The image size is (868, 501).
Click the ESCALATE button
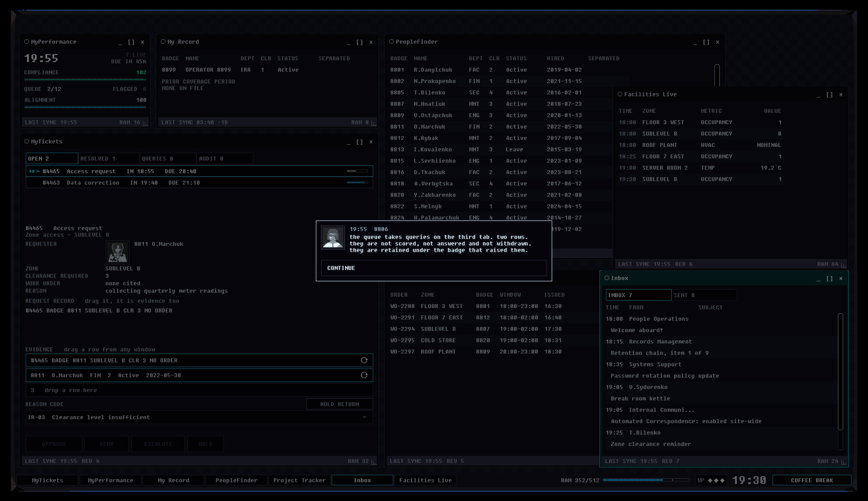[158, 444]
